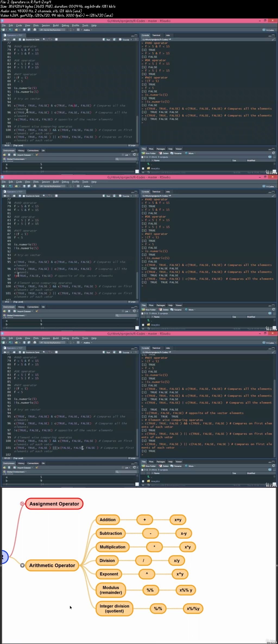
Task: Tick the Analytics folder checkbox in third frame
Action: tap(143, 481)
